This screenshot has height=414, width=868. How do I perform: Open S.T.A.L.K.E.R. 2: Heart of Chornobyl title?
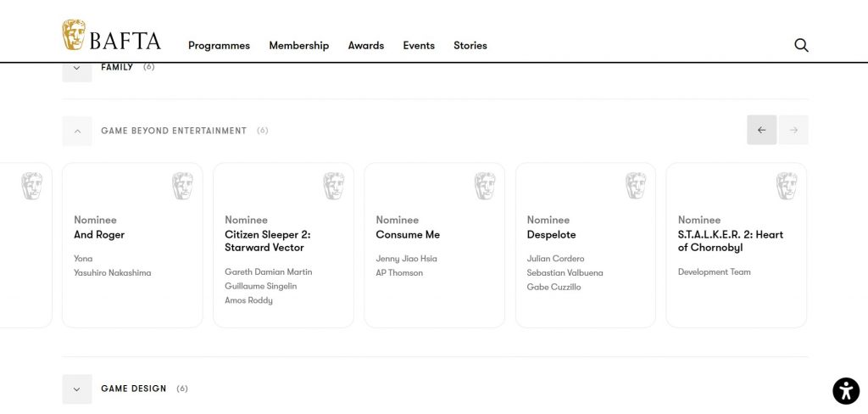click(x=731, y=241)
